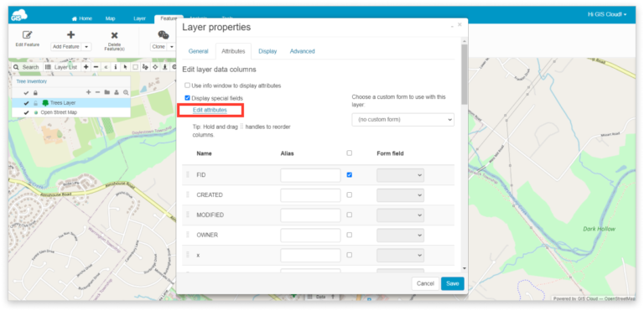Click the Tree Inventory project title
This screenshot has height=311, width=644.
click(x=32, y=81)
